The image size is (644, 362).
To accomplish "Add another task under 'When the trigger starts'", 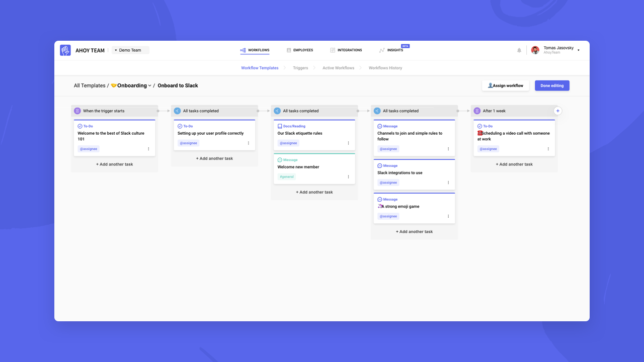I will [115, 164].
